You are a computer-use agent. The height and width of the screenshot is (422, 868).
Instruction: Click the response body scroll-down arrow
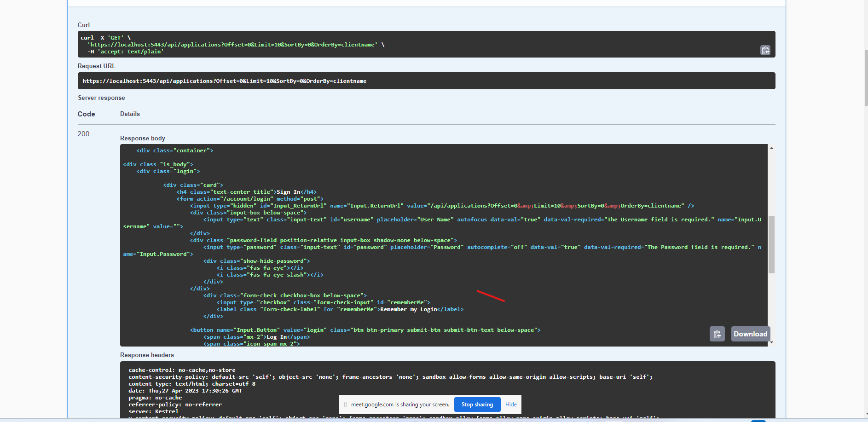click(771, 342)
